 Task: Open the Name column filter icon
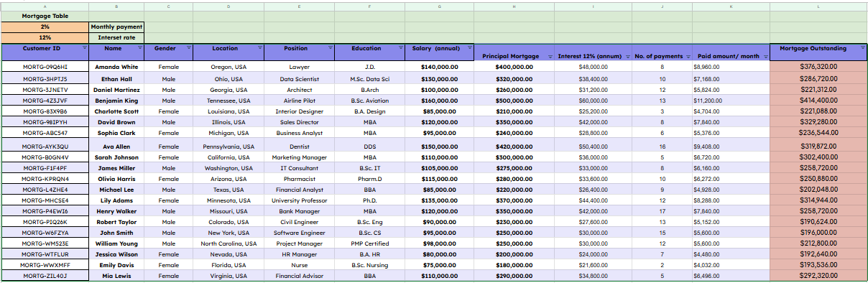pyautogui.click(x=141, y=48)
